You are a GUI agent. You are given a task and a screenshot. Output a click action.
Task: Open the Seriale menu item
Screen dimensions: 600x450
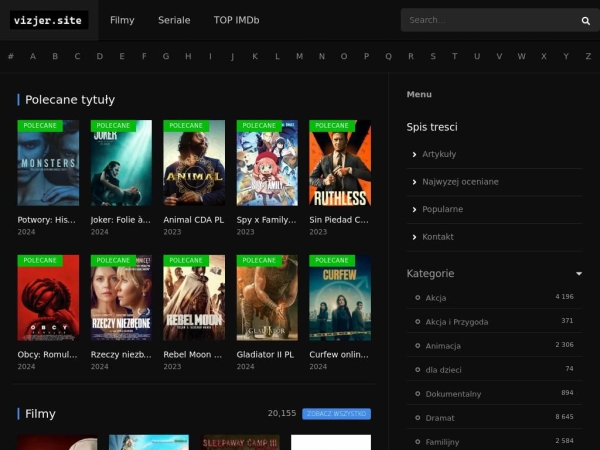[x=174, y=20]
